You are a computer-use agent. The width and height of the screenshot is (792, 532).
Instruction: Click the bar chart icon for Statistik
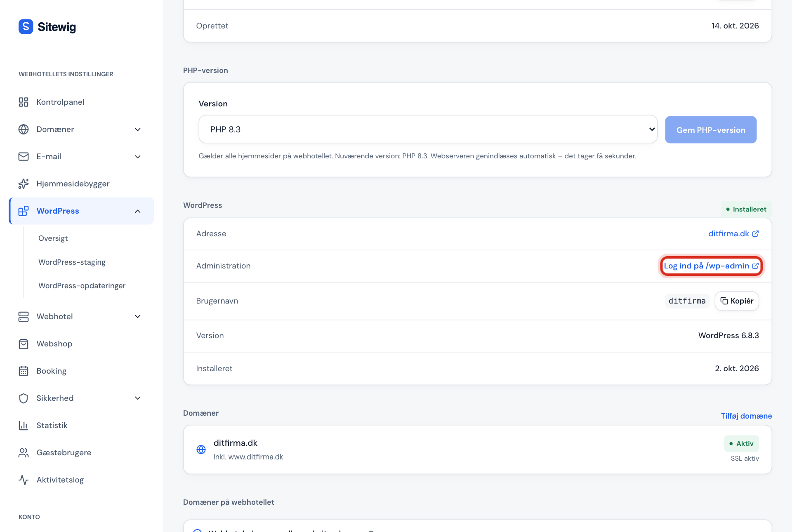tap(24, 425)
